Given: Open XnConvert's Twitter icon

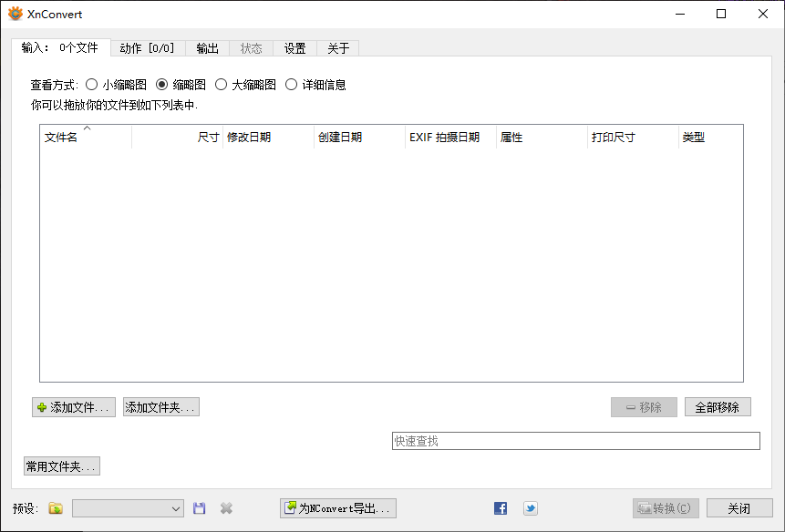Looking at the screenshot, I should tap(531, 508).
